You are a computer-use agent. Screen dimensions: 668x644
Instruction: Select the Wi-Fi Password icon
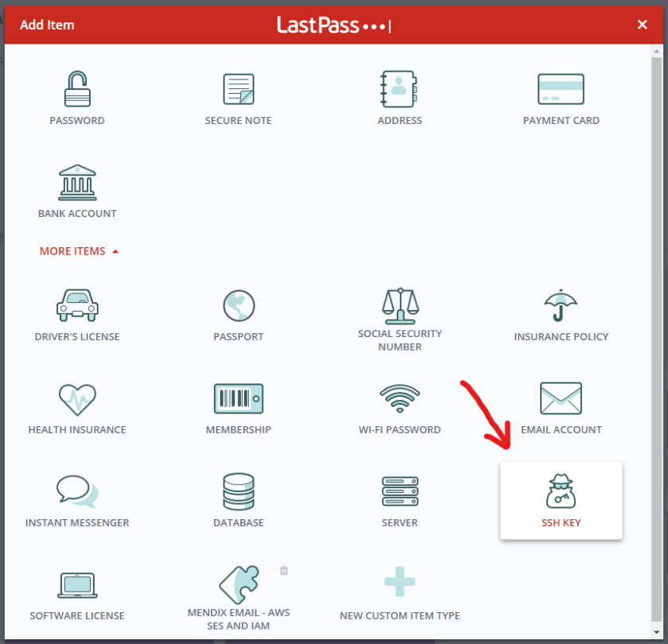coord(399,399)
